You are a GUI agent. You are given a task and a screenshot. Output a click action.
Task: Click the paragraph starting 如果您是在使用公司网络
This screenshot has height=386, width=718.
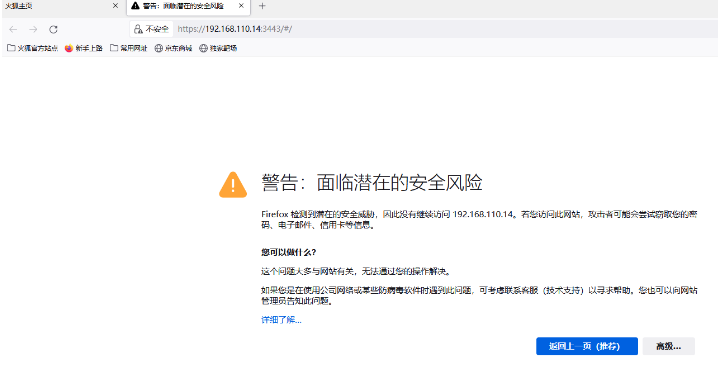(x=479, y=295)
